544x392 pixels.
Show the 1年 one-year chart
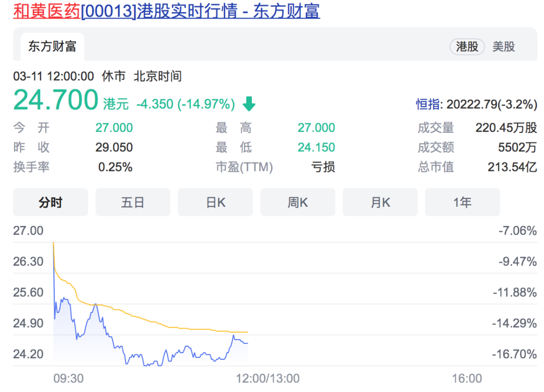(462, 202)
